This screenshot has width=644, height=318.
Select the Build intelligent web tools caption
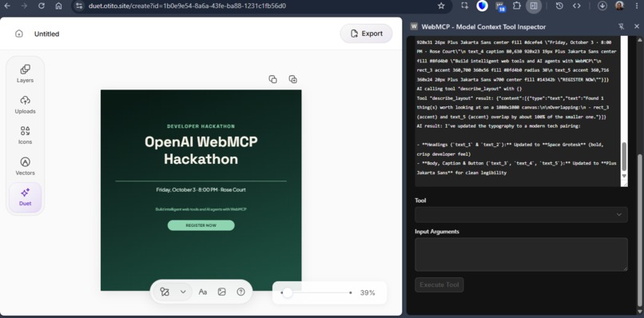point(201,209)
